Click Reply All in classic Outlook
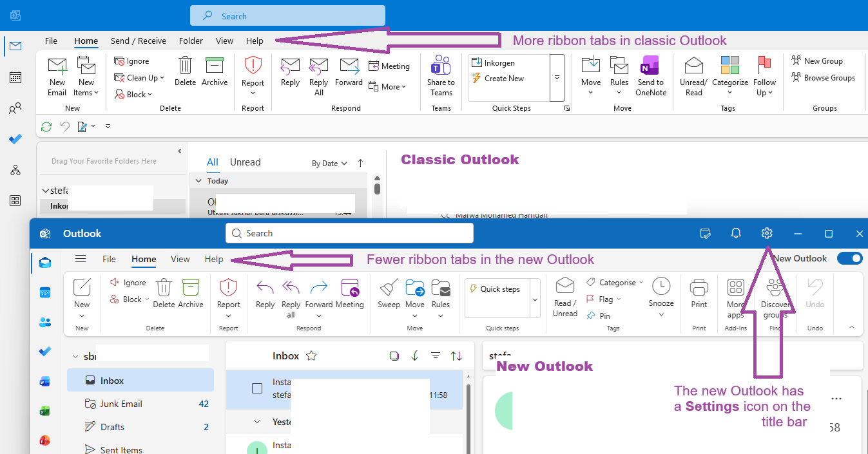868x454 pixels. tap(318, 76)
